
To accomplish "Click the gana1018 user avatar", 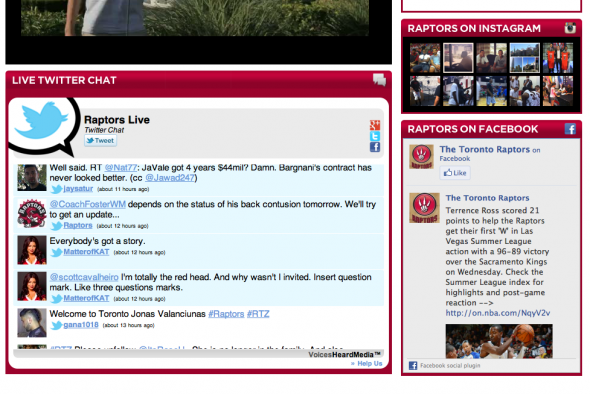I will coord(32,323).
